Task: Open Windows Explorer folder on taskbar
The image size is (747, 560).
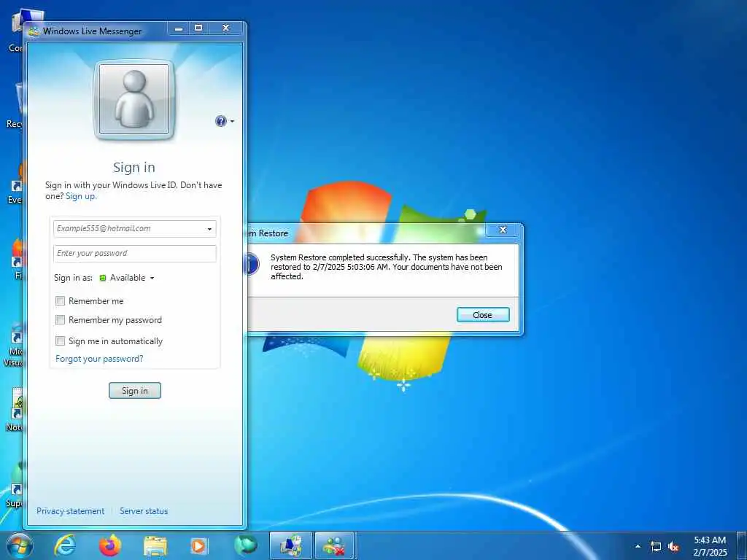Action: click(x=155, y=546)
